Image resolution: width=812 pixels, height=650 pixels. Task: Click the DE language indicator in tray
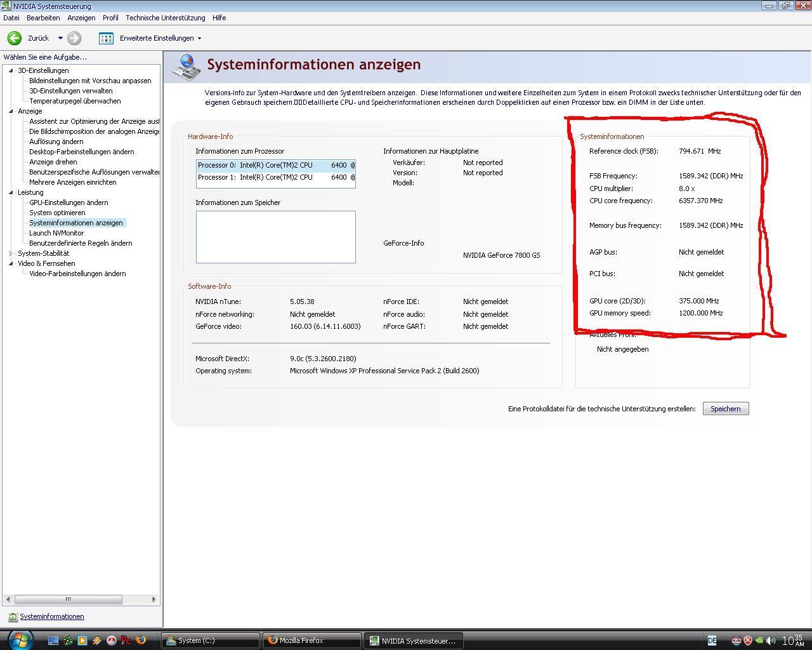(x=712, y=640)
